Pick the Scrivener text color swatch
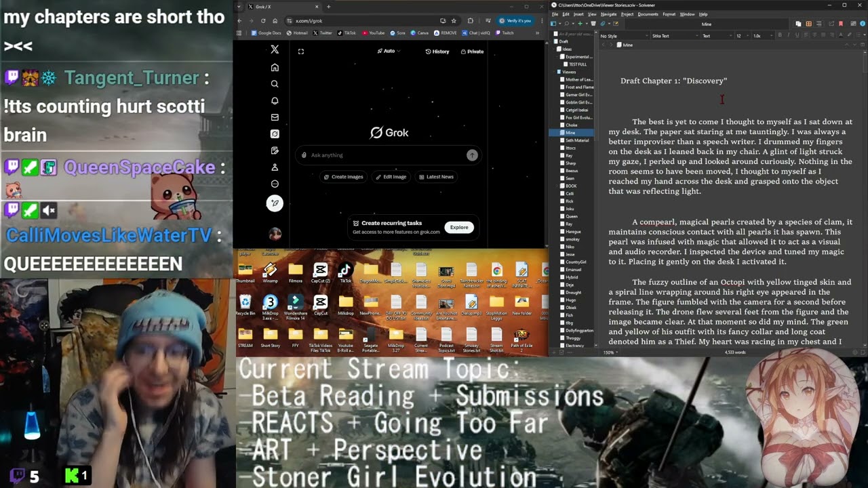 840,35
